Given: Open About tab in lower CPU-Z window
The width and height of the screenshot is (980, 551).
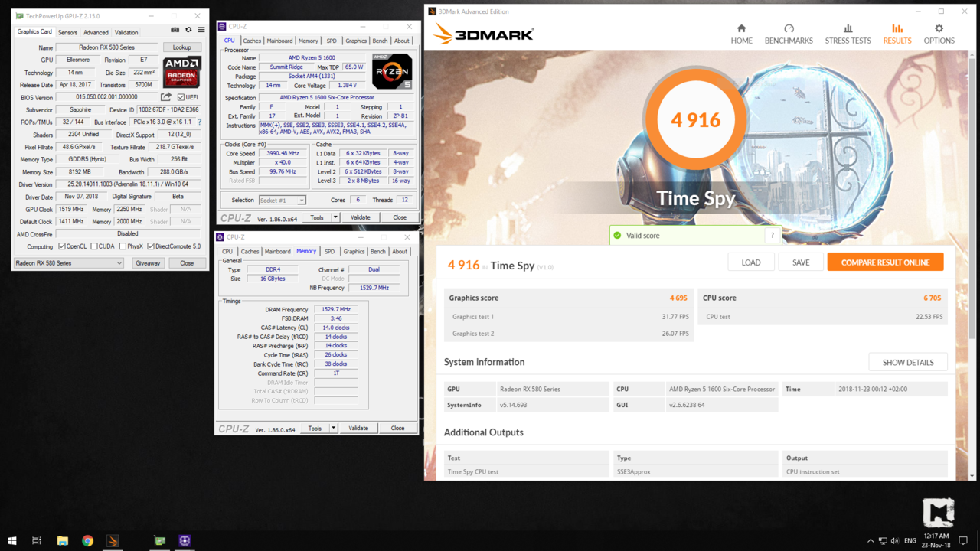Looking at the screenshot, I should click(x=400, y=251).
